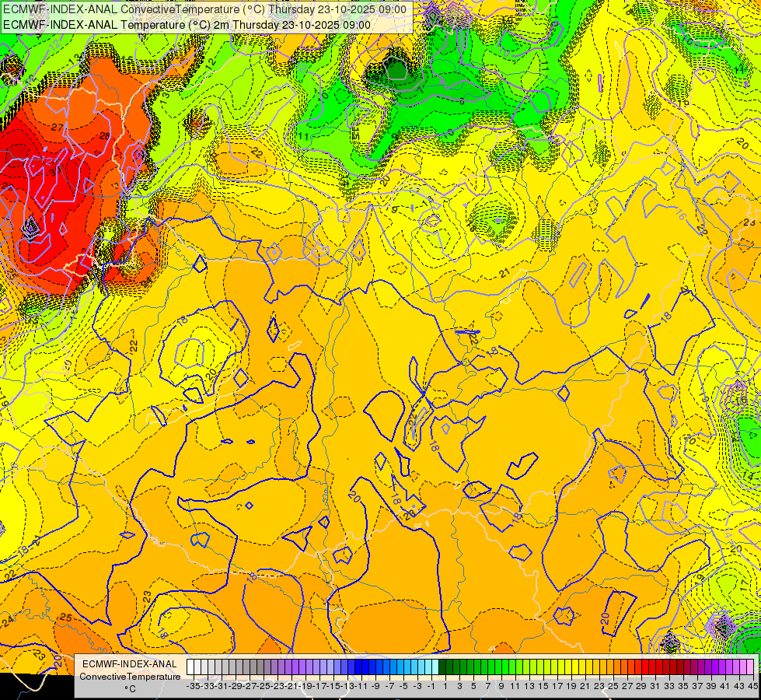Select the dark green swatch above legend value 1
761x700 pixels.
[x=442, y=667]
